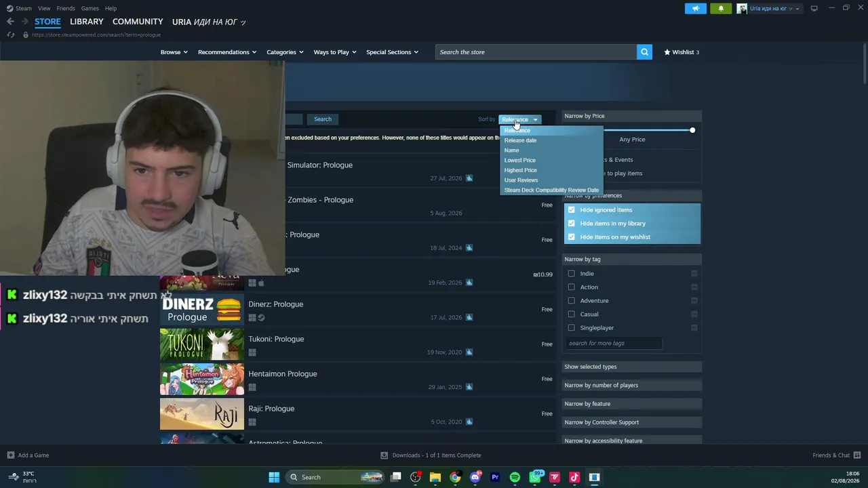
Task: Open Discord from the taskbar
Action: click(475, 477)
